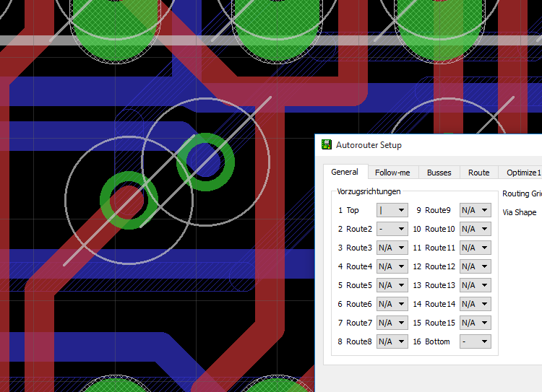Open the 4 Route4 direction dropdown
The width and height of the screenshot is (542, 392).
tap(392, 266)
